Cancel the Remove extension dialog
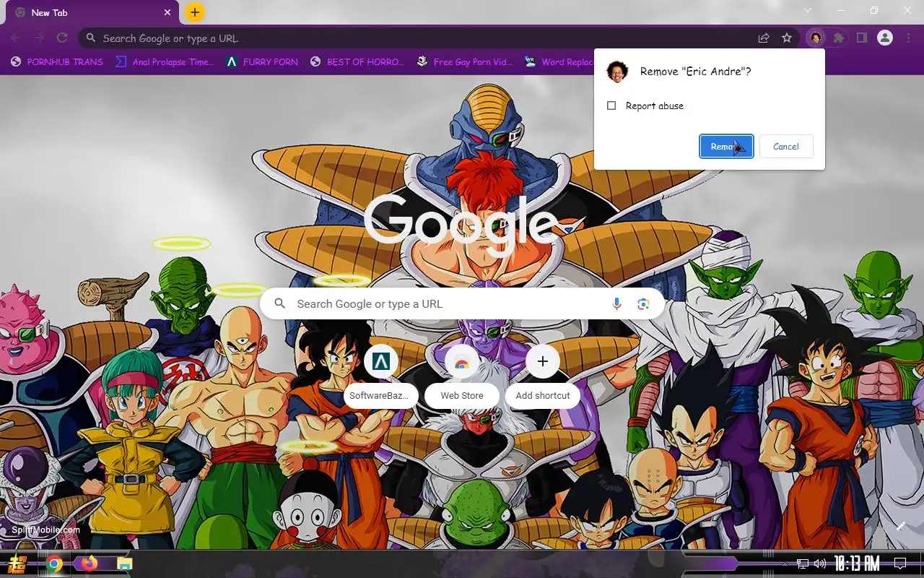This screenshot has height=578, width=924. click(785, 147)
